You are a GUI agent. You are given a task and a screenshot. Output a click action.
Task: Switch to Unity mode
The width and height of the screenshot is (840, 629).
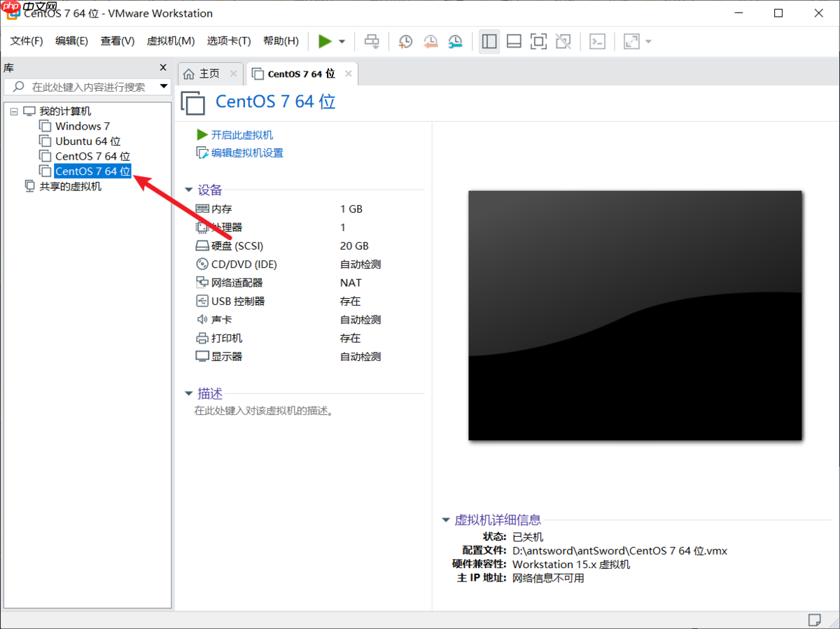click(563, 41)
